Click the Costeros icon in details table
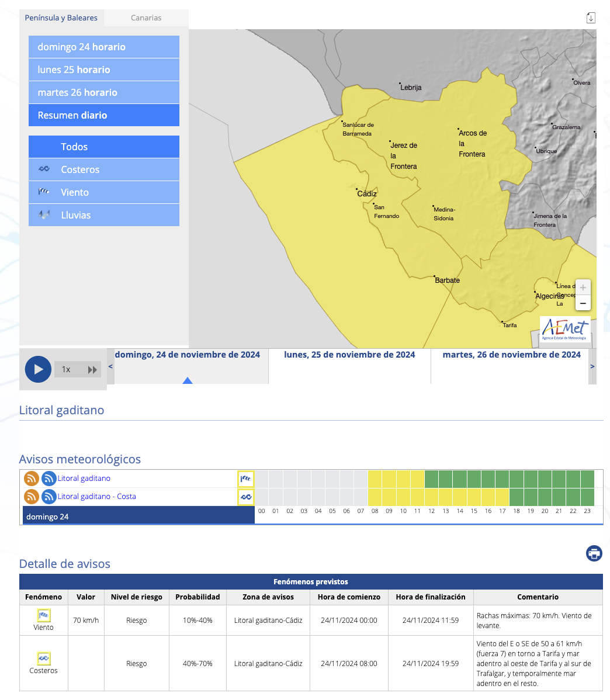610x700 pixels. [43, 658]
